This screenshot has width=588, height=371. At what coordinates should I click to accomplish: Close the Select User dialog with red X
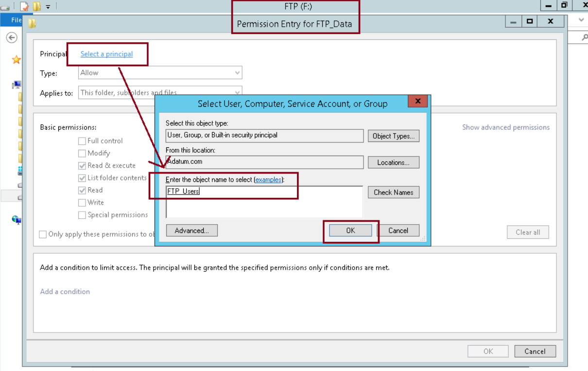coord(418,101)
